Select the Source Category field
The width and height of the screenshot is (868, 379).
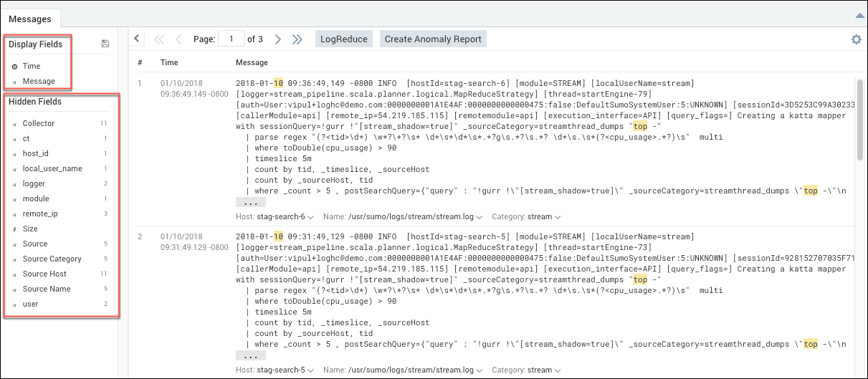click(52, 259)
